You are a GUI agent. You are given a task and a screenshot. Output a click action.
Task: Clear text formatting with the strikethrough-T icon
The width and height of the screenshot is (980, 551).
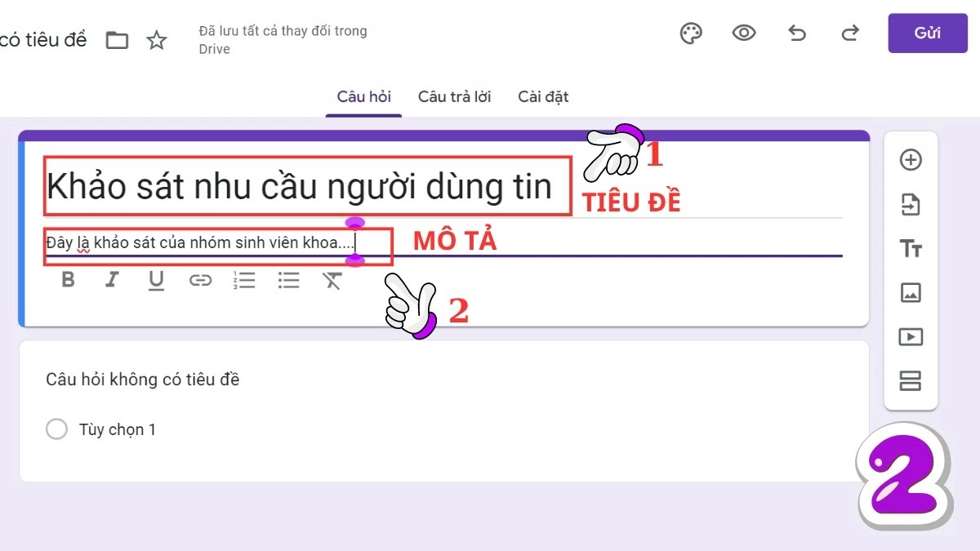coord(332,280)
